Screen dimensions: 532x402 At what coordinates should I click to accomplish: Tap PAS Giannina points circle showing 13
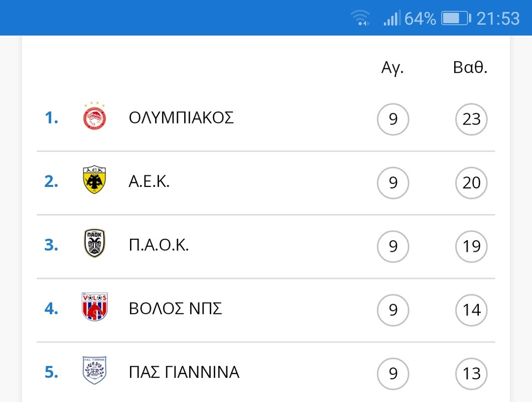[x=471, y=373]
